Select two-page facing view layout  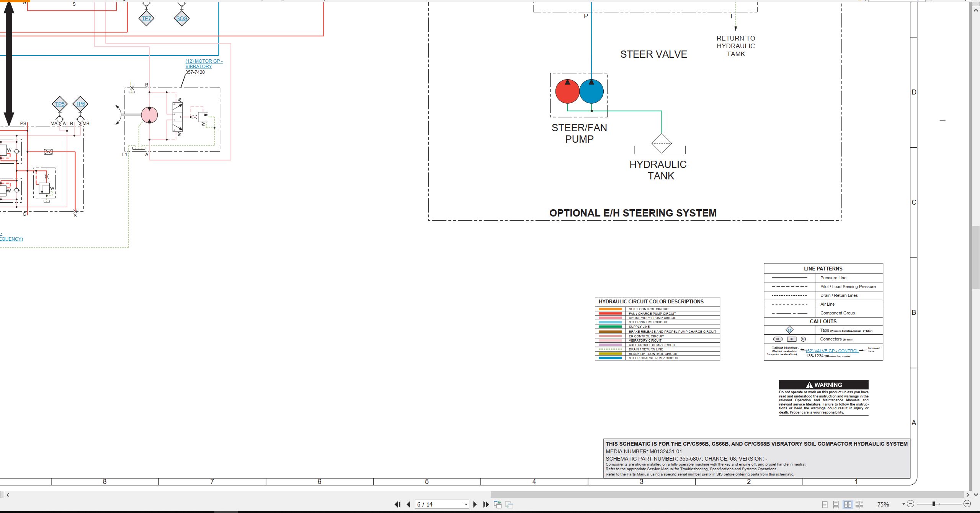[848, 505]
